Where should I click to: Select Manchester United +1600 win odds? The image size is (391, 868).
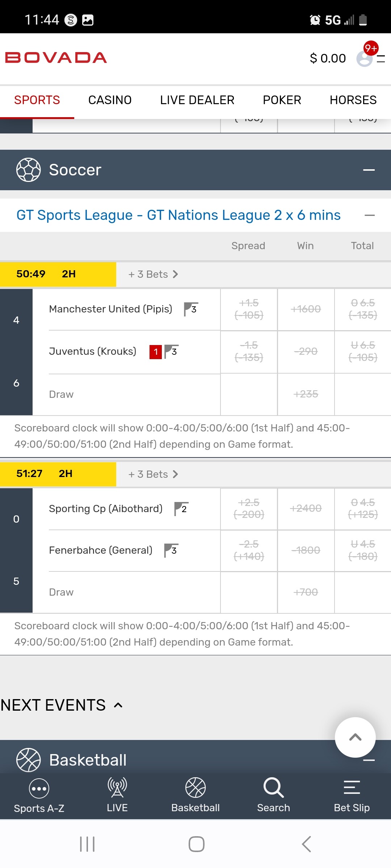306,309
